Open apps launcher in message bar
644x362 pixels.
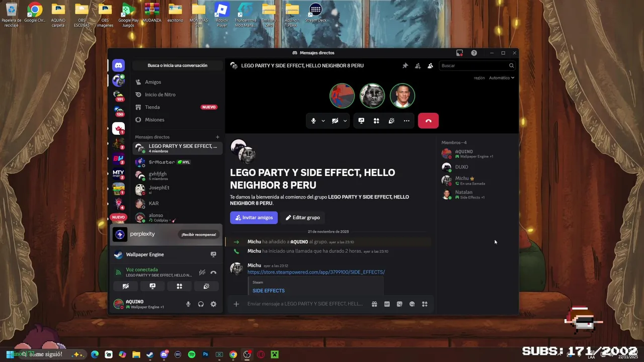[425, 304]
